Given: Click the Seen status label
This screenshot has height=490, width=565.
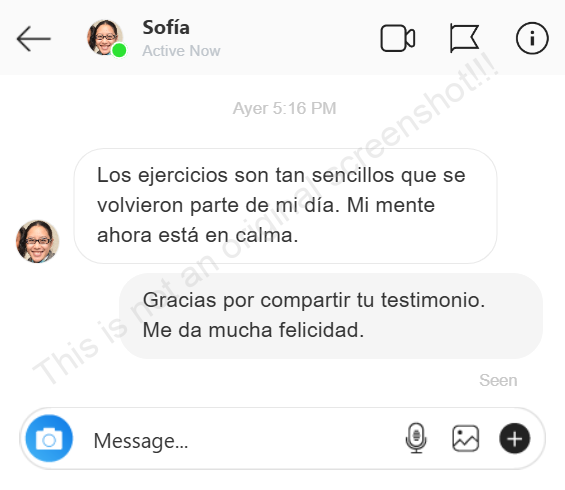Looking at the screenshot, I should click(x=498, y=380).
